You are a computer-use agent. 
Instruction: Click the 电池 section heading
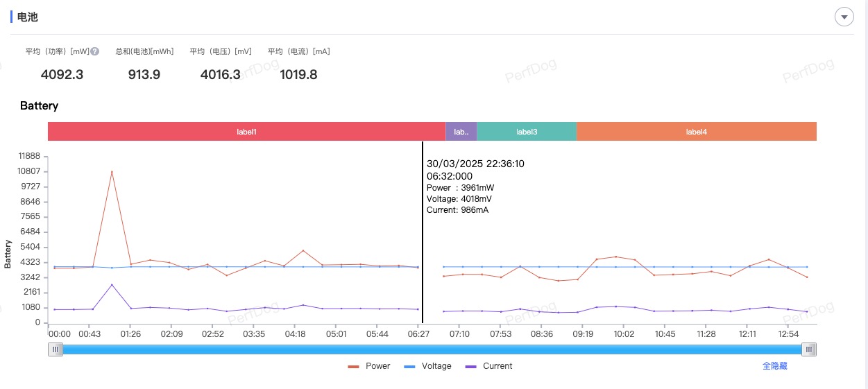coord(27,17)
